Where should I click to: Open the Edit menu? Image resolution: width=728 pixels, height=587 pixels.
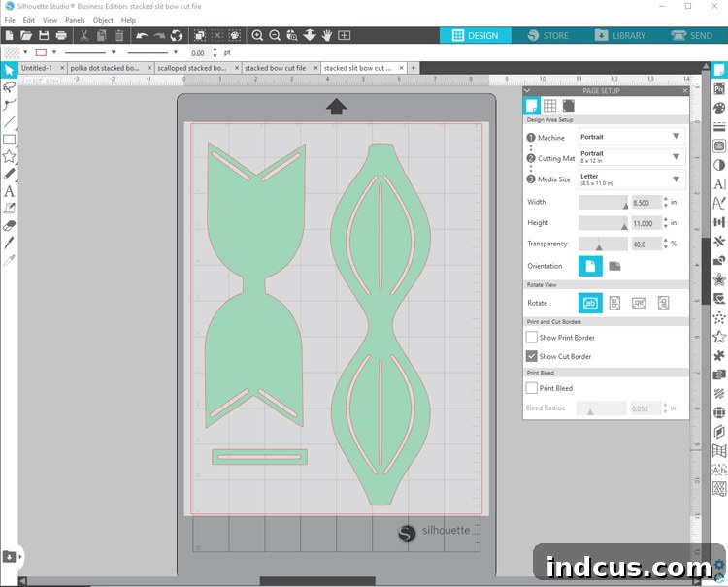pos(29,20)
